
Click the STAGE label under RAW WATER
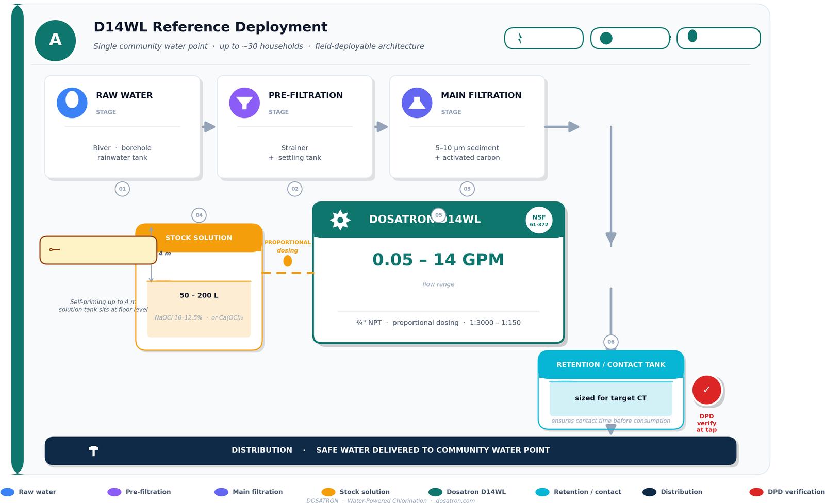[x=106, y=112]
